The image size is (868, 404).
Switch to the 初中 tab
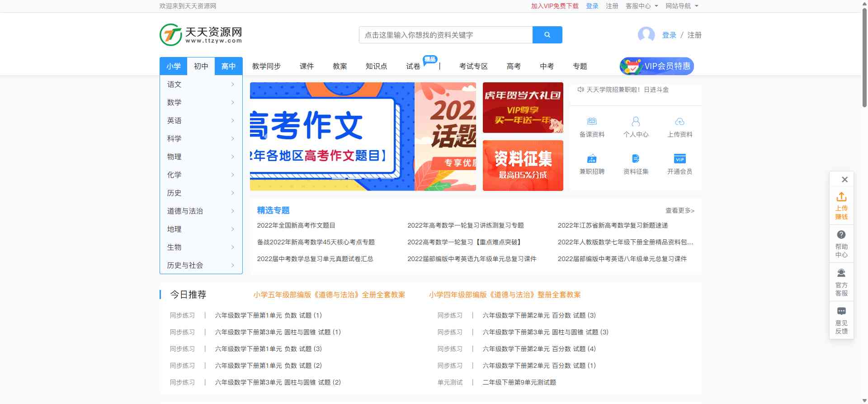click(201, 66)
